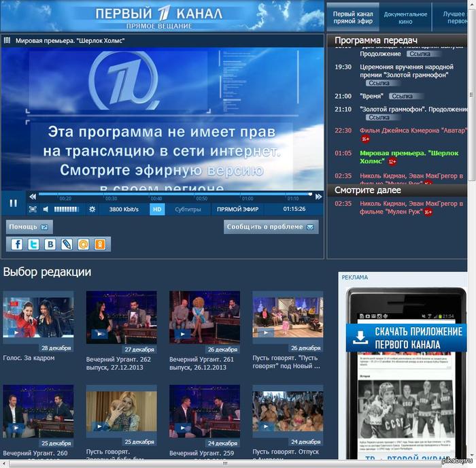This screenshot has height=468, width=476.
Task: Share to Mail.ru via @ icon
Action: tap(83, 244)
